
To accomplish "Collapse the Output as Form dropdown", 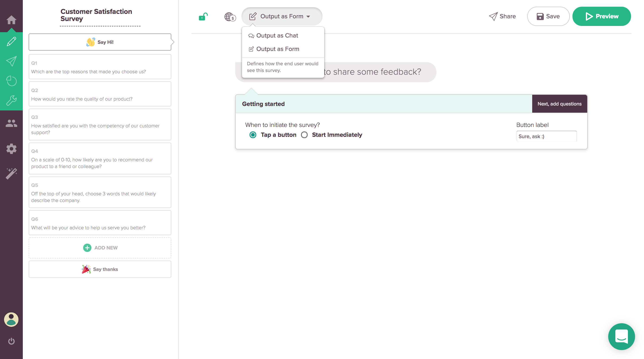I will [282, 17].
